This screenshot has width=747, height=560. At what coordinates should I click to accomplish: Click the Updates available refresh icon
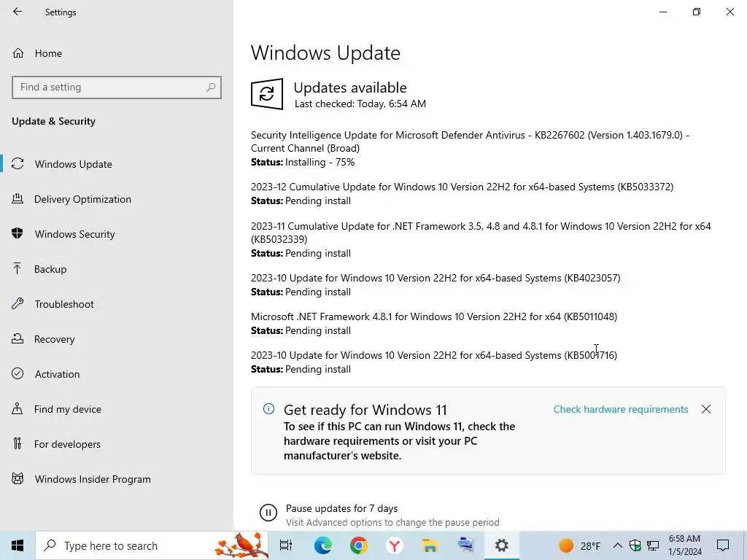[x=267, y=94]
